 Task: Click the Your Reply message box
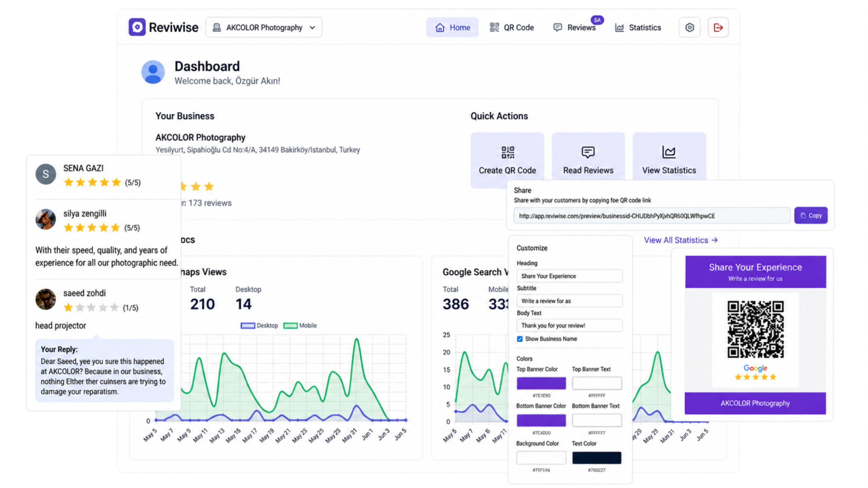tap(104, 370)
